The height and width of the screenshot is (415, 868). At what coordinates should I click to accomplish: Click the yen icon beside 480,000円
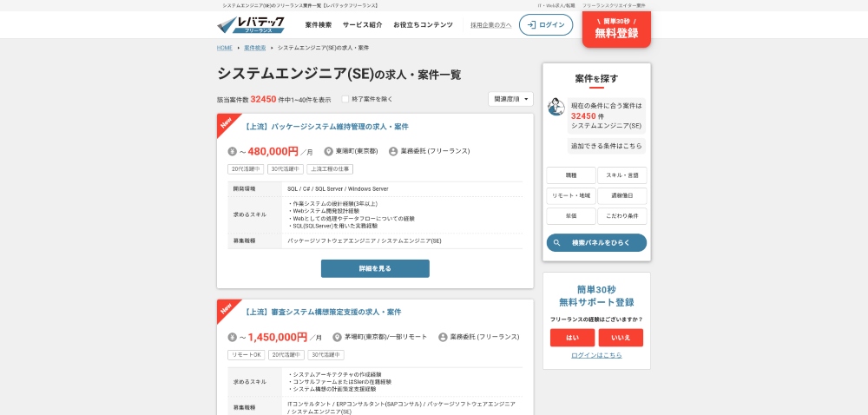232,152
